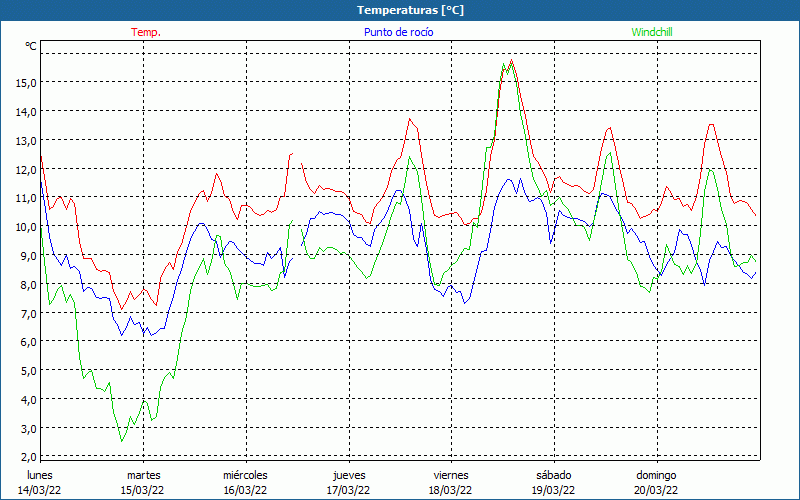Click the 18/03/22 date label
The height and width of the screenshot is (500, 800).
point(451,490)
